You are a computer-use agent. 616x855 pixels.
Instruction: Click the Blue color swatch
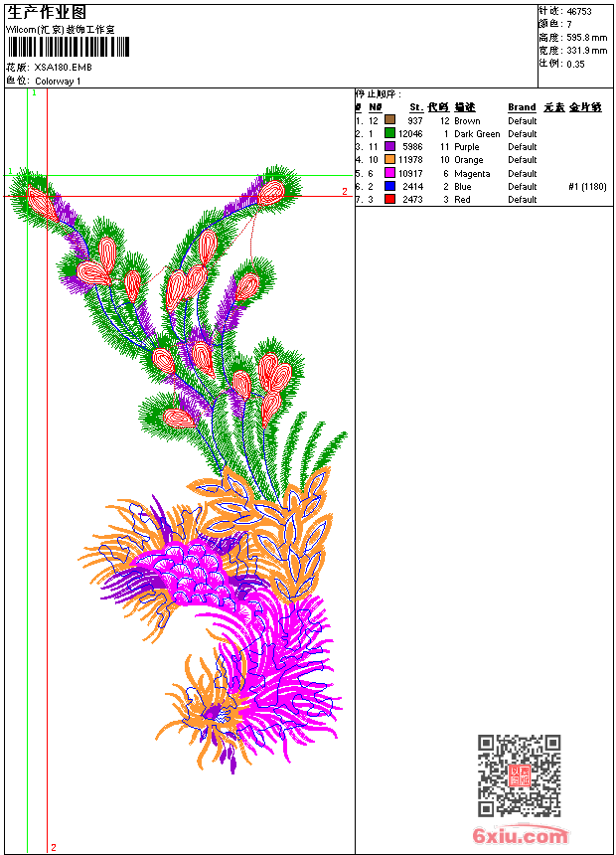click(x=389, y=186)
